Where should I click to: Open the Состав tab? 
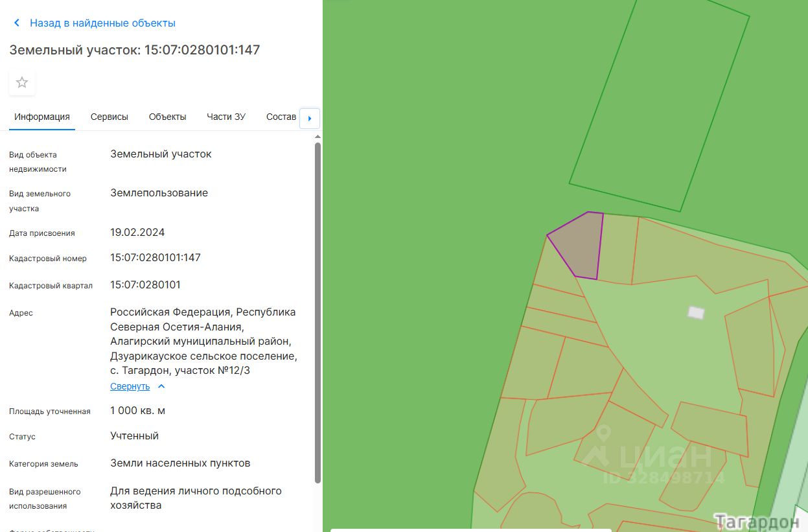click(x=281, y=117)
